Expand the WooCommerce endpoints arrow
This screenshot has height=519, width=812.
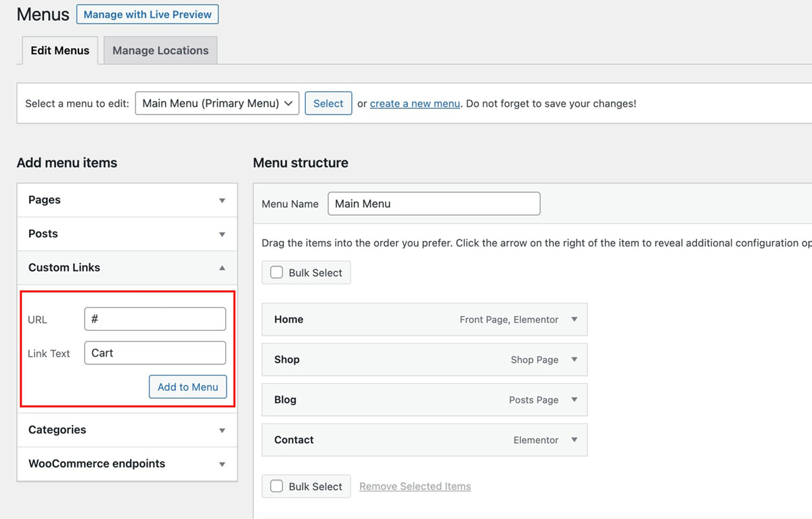tap(222, 464)
